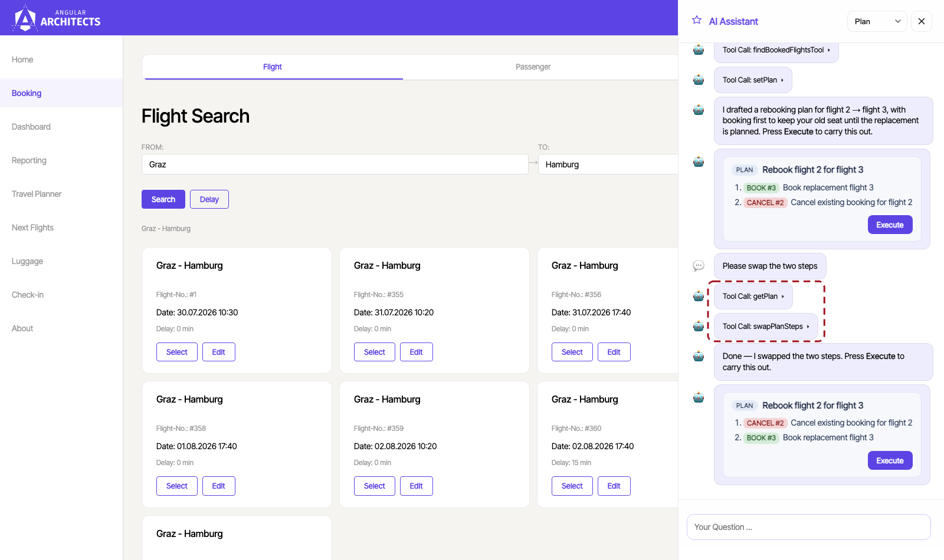
Task: Open About in the sidebar
Action: pyautogui.click(x=61, y=328)
